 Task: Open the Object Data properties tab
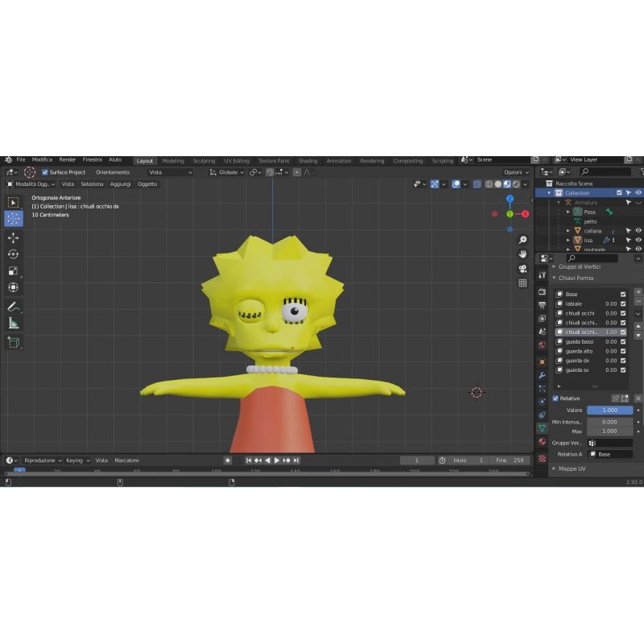click(542, 428)
